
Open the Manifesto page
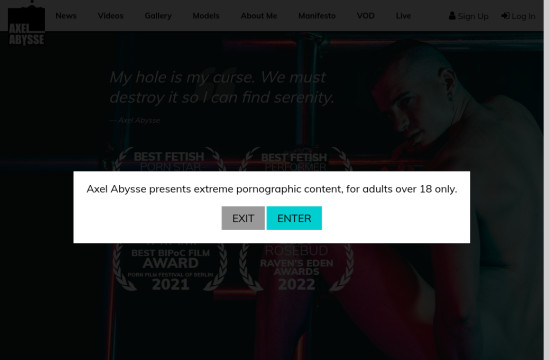coord(317,16)
